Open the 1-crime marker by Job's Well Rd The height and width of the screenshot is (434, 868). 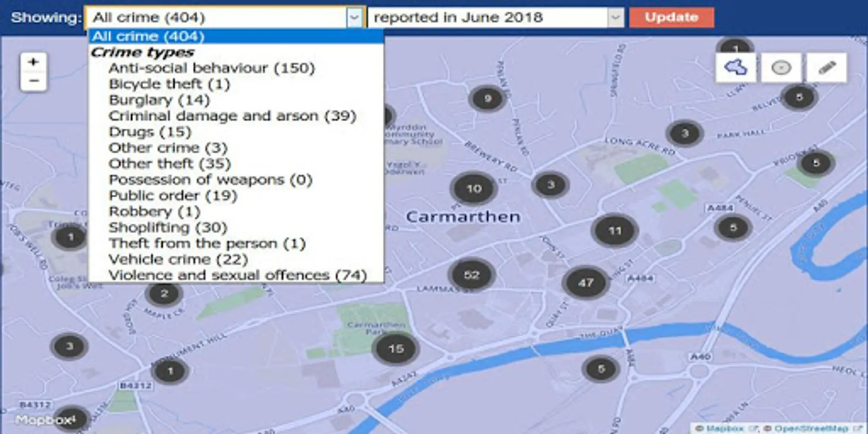click(x=70, y=237)
